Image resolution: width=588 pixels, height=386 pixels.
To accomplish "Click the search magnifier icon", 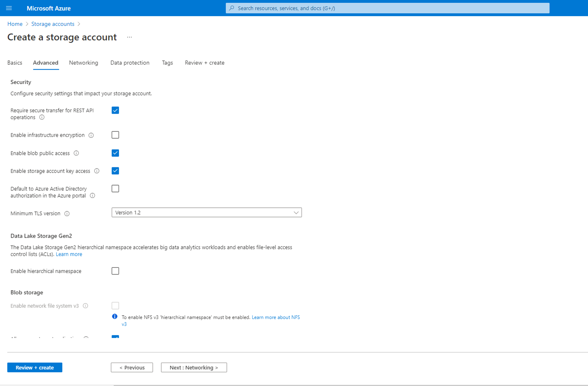I will (232, 8).
